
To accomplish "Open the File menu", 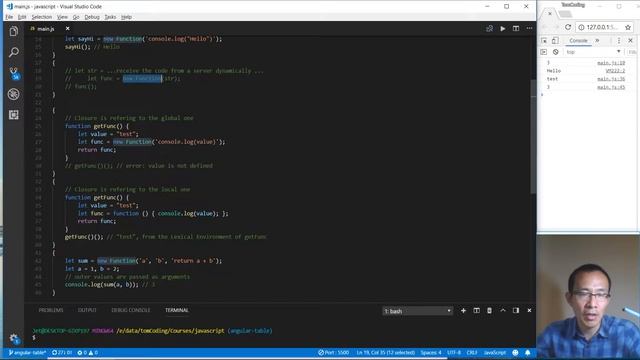I will 9,17.
